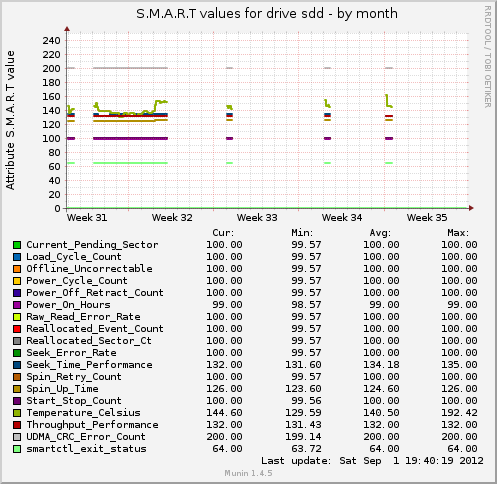Click Temperature_Celsius max value 192.42
The image size is (497, 484).
459,413
